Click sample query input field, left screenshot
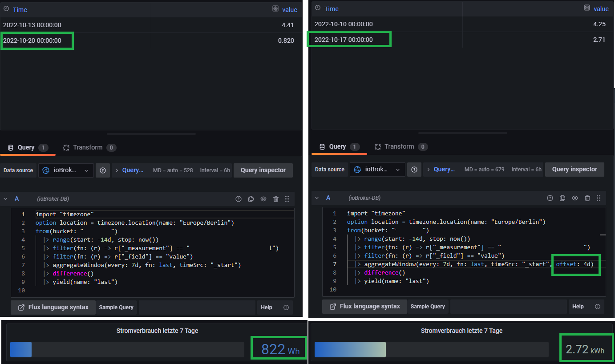The image size is (615, 364). point(197,307)
